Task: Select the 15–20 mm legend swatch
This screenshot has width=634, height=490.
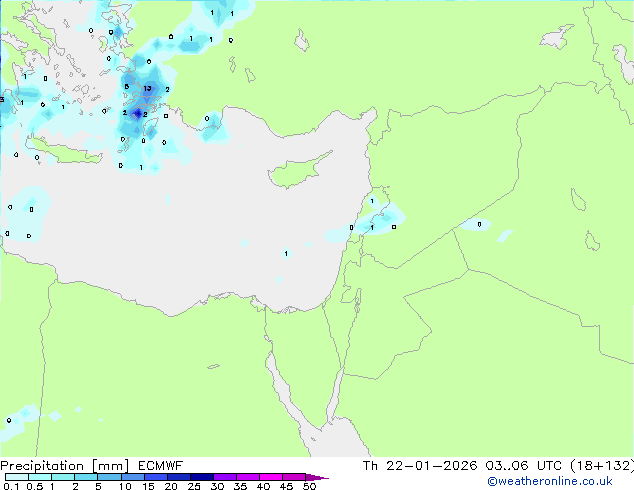Action: (155, 477)
